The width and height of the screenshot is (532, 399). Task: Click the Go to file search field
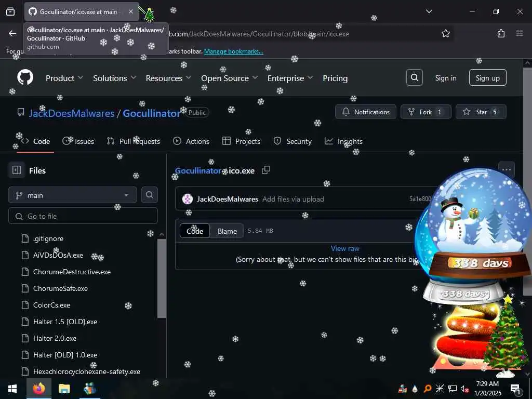83,216
